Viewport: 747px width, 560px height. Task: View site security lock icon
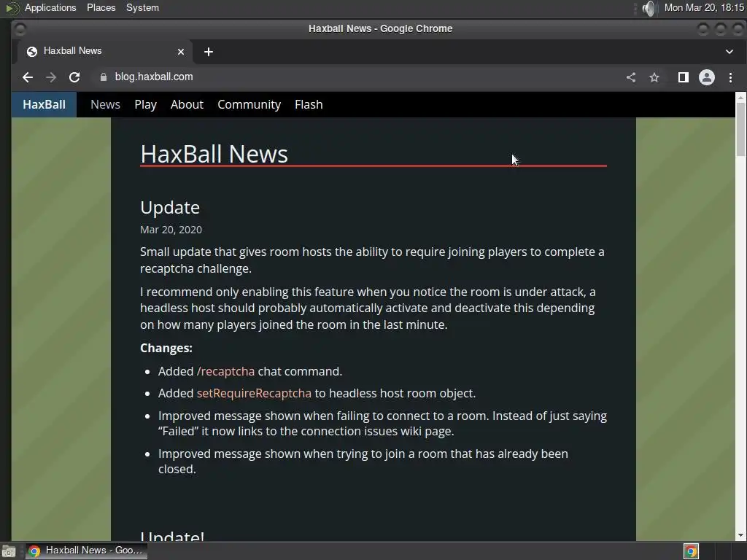(104, 77)
